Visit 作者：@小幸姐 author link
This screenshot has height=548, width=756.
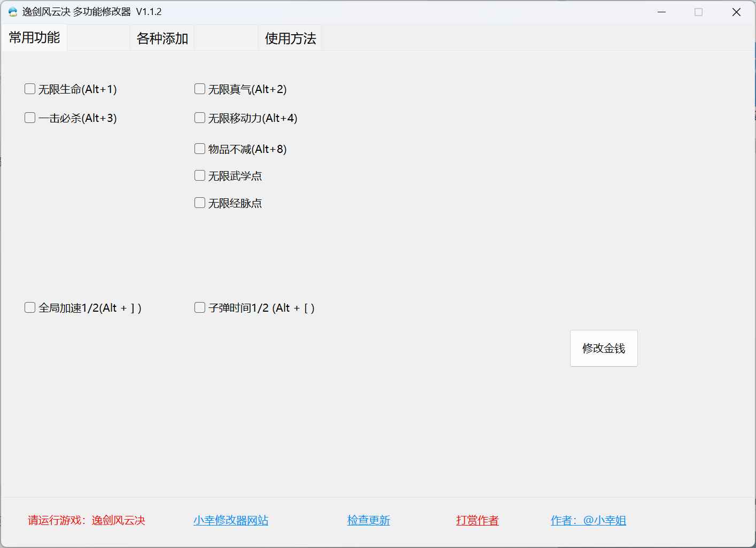point(588,520)
